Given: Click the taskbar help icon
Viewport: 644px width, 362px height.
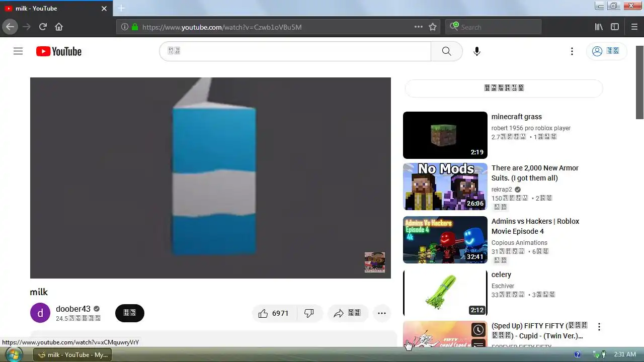Looking at the screenshot, I should click(x=577, y=354).
